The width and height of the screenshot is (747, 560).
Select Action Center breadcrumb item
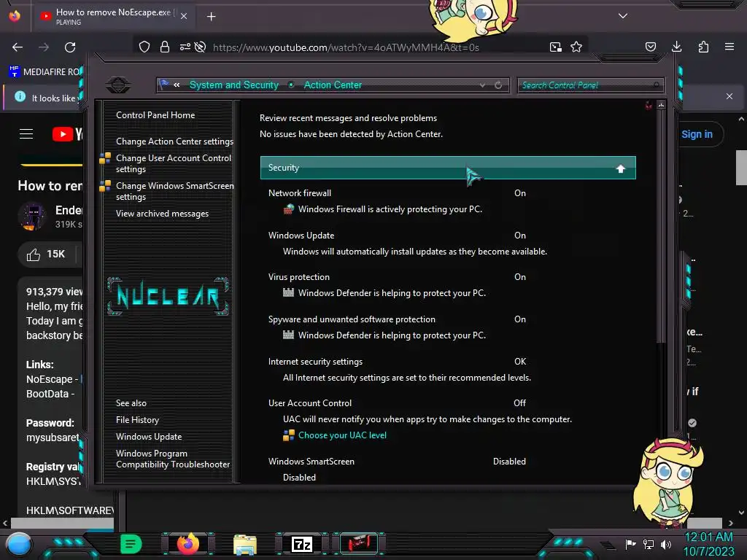(333, 85)
